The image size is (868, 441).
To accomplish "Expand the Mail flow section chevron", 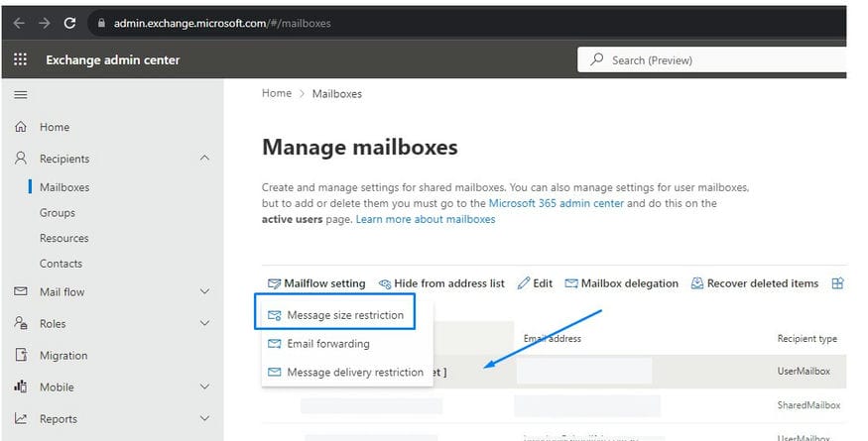I will click(204, 291).
